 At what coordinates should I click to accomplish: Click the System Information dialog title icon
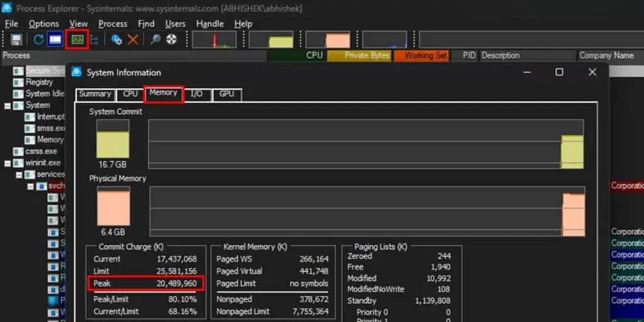point(76,72)
